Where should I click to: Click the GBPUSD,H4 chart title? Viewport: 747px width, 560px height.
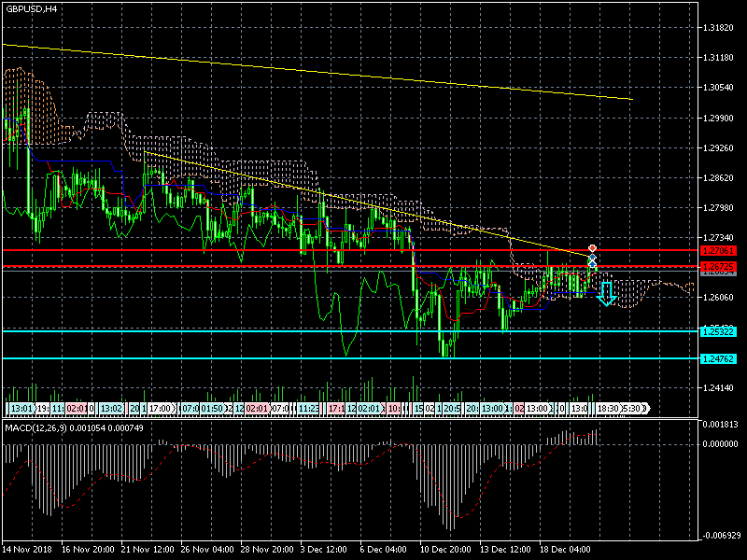pos(30,8)
